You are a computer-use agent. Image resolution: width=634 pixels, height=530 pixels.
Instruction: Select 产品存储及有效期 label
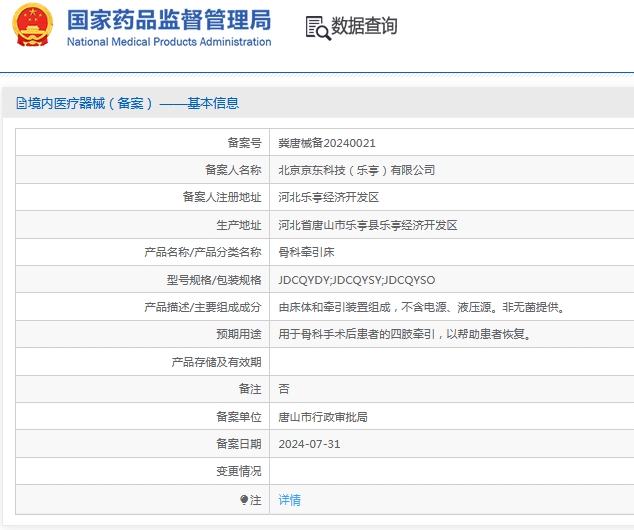tap(216, 362)
